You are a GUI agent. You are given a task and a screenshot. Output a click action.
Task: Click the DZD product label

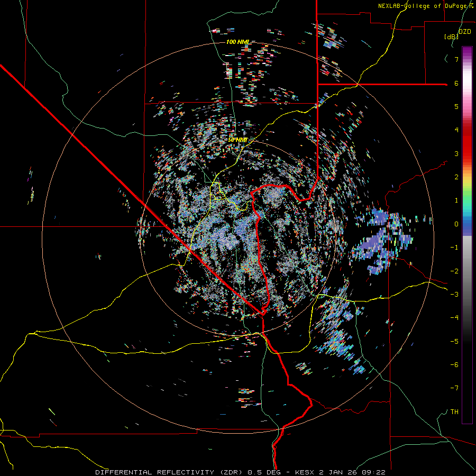pos(464,32)
